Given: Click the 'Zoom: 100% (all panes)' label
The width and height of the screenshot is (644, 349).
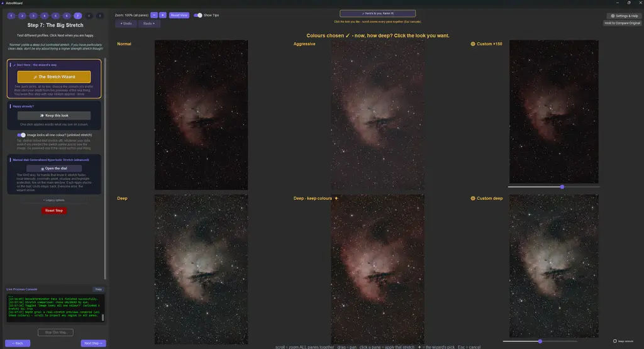Looking at the screenshot, I should tap(131, 15).
